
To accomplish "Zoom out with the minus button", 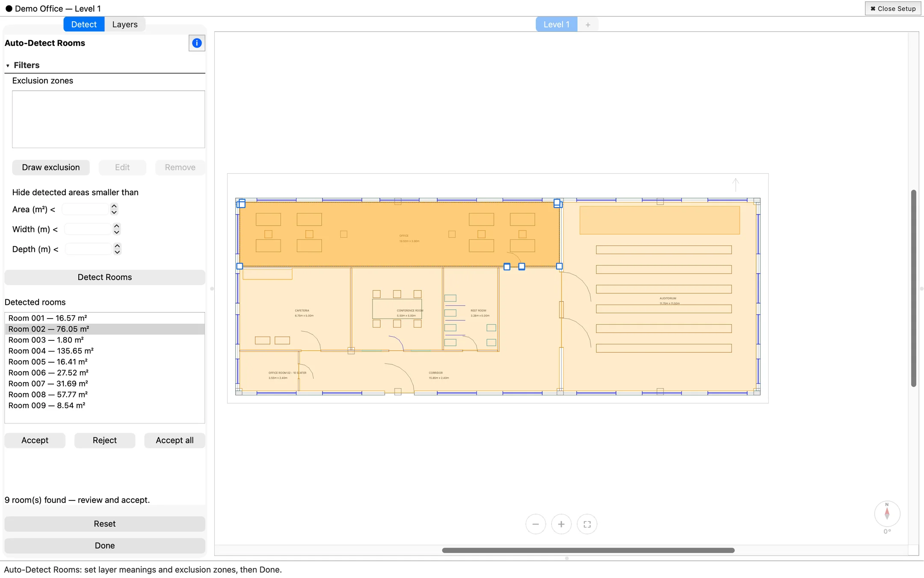I will [x=536, y=524].
